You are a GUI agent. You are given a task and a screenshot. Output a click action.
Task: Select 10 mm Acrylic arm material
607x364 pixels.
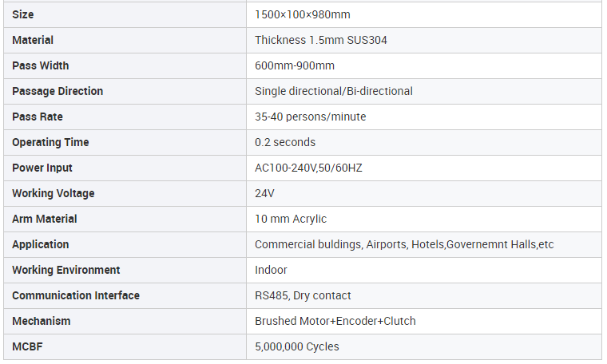pos(291,219)
